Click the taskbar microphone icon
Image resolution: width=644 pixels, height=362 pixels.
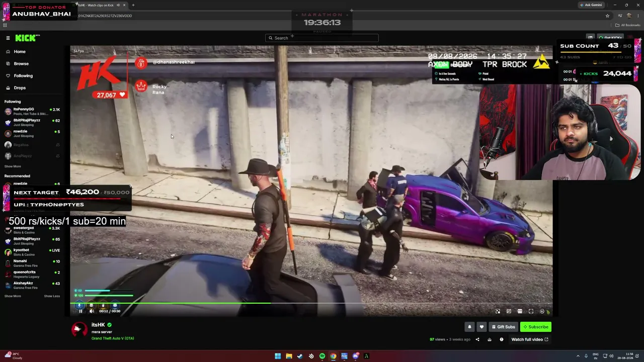(586, 356)
